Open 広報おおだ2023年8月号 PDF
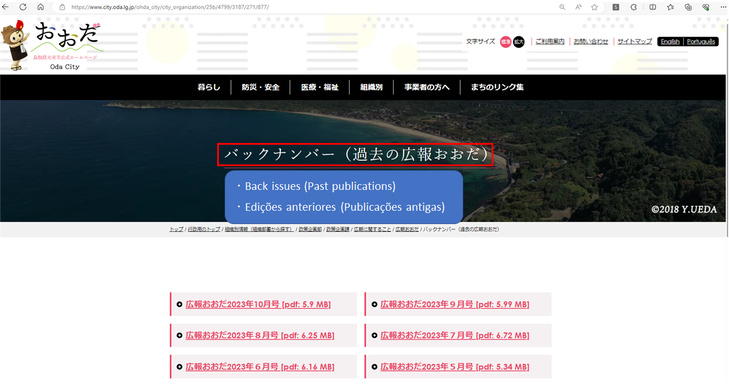This screenshot has height=385, width=729. pyautogui.click(x=260, y=335)
